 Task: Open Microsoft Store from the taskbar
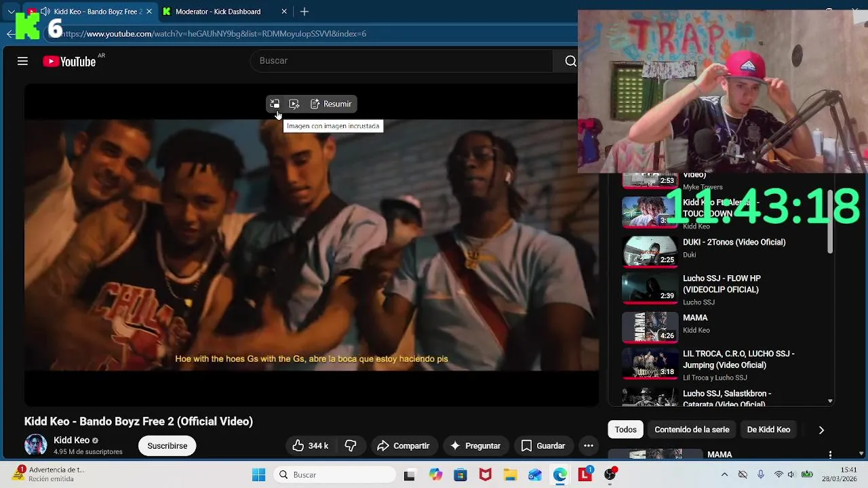coord(460,475)
